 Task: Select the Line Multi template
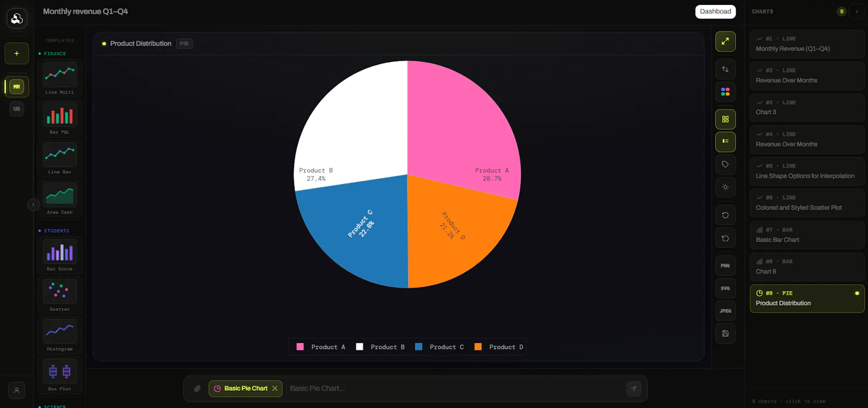click(x=60, y=78)
